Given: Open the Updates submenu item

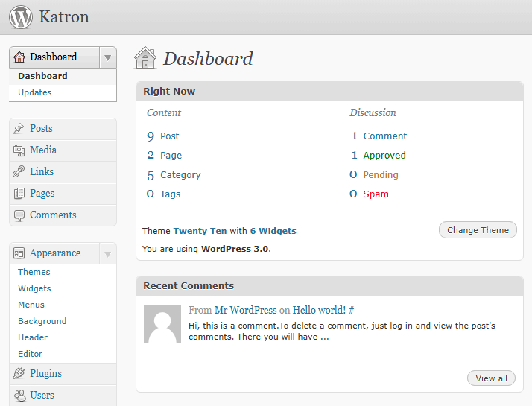Looking at the screenshot, I should click(35, 92).
